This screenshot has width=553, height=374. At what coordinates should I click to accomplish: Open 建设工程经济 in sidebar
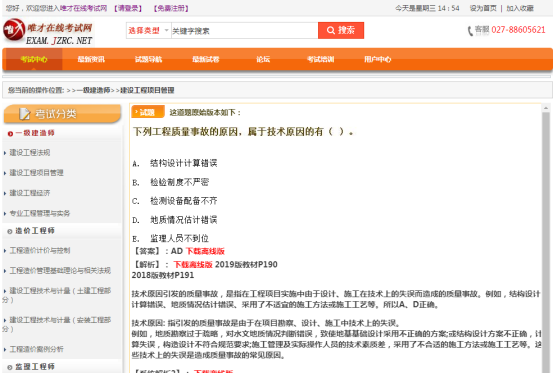(x=30, y=193)
